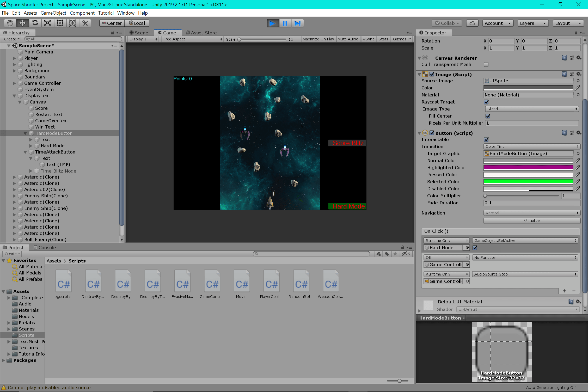The height and width of the screenshot is (392, 588).
Task: Uncheck Interactable
Action: [x=486, y=139]
